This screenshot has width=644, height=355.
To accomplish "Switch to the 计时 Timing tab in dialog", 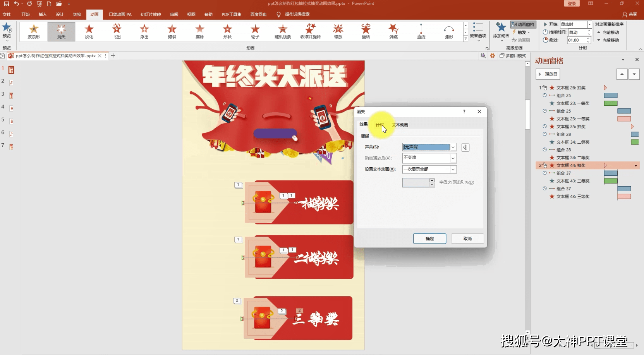I will coord(380,125).
